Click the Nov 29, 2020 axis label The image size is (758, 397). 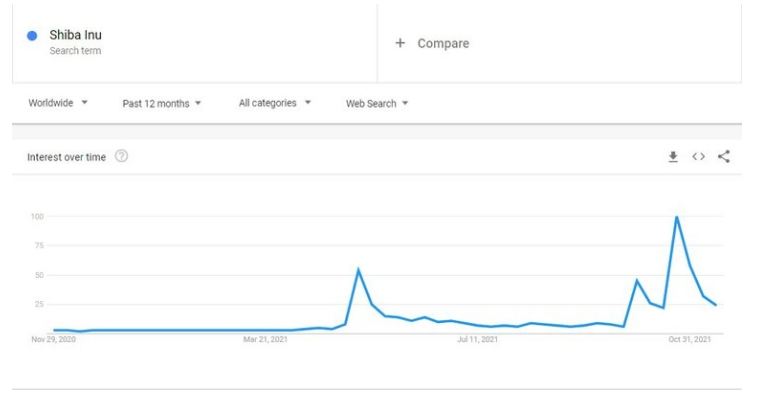pos(53,339)
